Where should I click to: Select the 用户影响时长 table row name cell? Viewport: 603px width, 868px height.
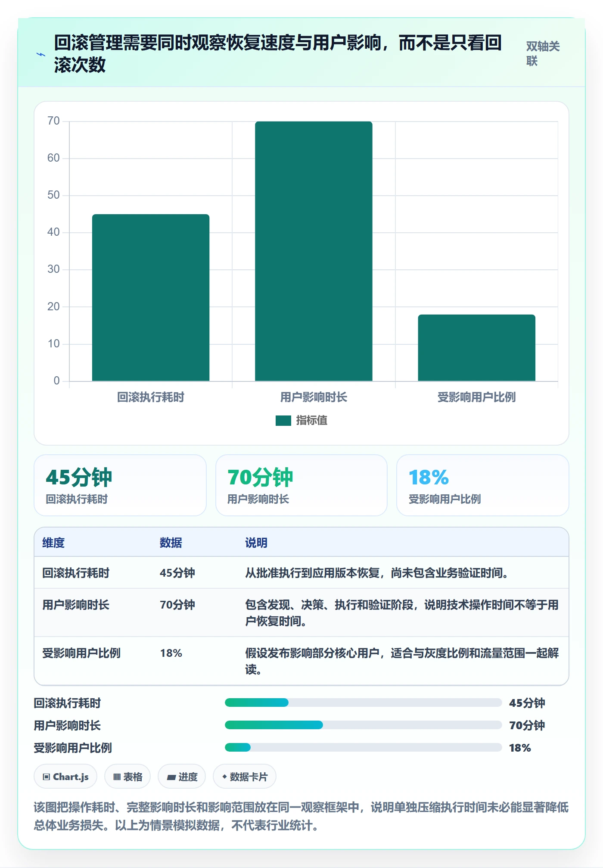(x=76, y=605)
